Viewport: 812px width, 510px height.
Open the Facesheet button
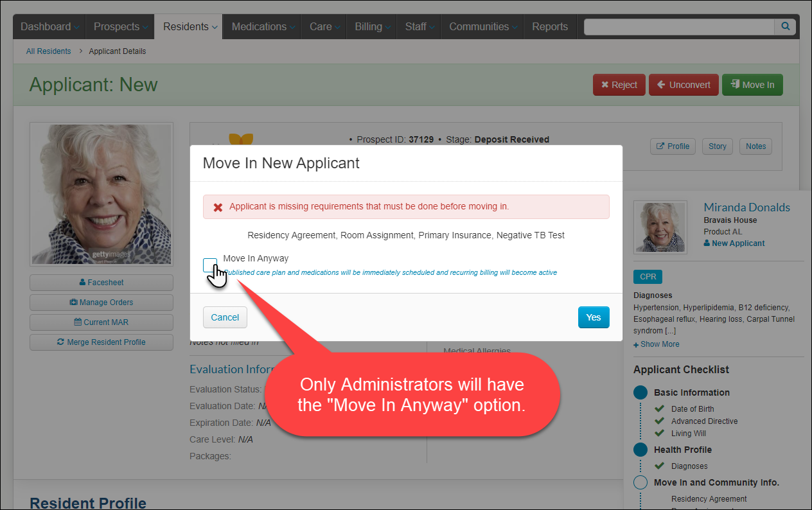click(101, 283)
